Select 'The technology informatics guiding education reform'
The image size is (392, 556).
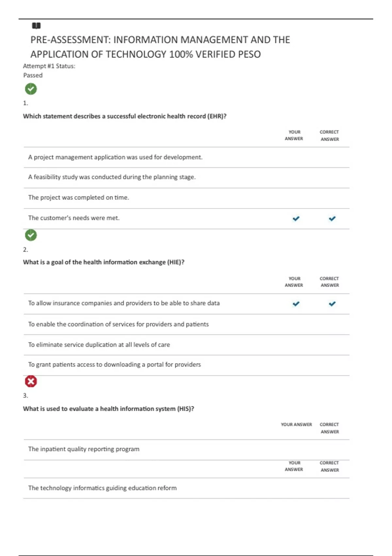pos(187,488)
